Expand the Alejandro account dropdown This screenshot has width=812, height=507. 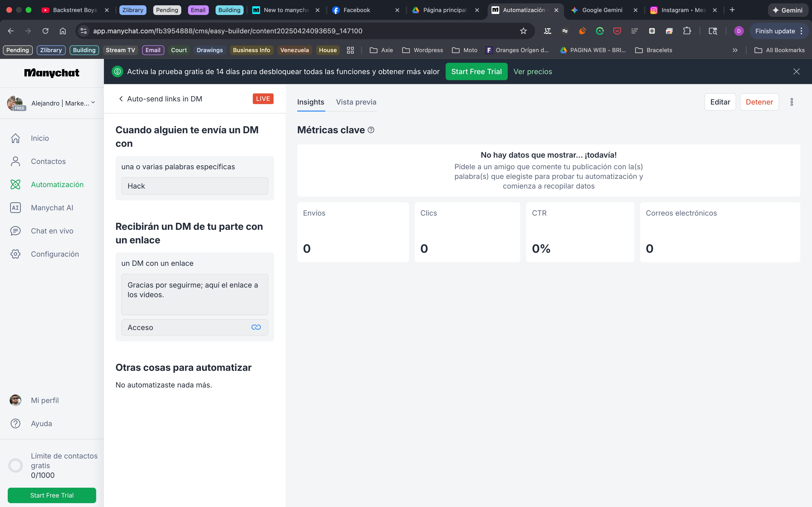coord(93,103)
